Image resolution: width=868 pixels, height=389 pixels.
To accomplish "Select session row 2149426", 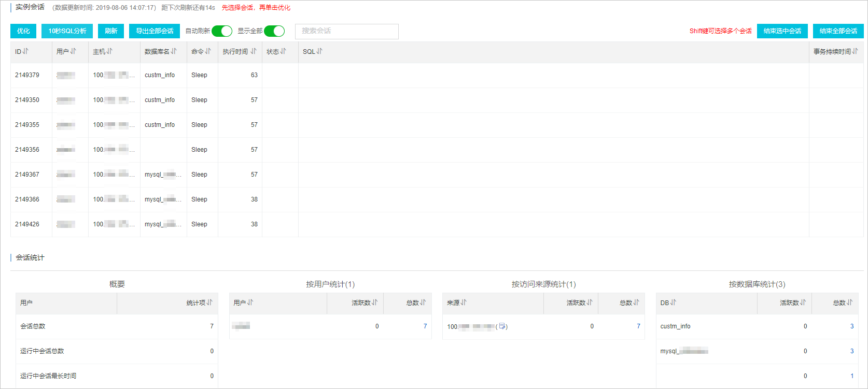I will 437,224.
